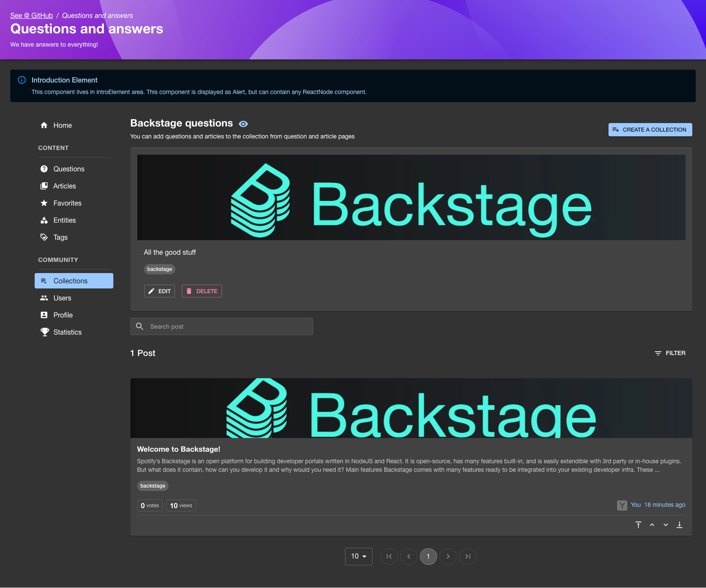
Task: Click the backstage tag chip on the post
Action: point(153,486)
